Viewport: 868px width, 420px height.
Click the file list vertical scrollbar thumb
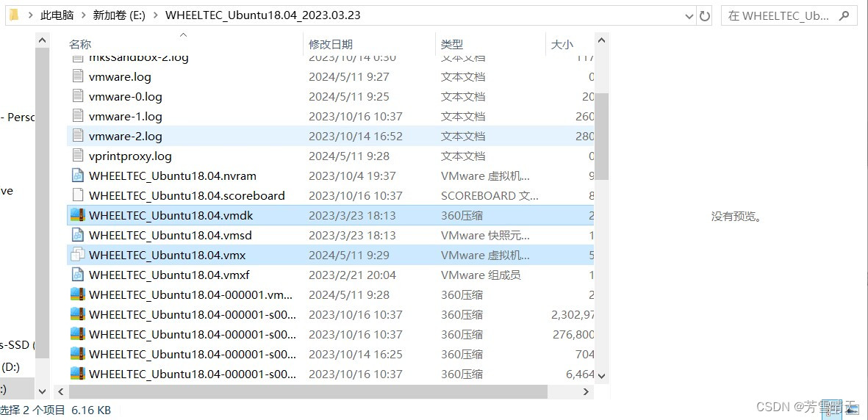point(602,136)
